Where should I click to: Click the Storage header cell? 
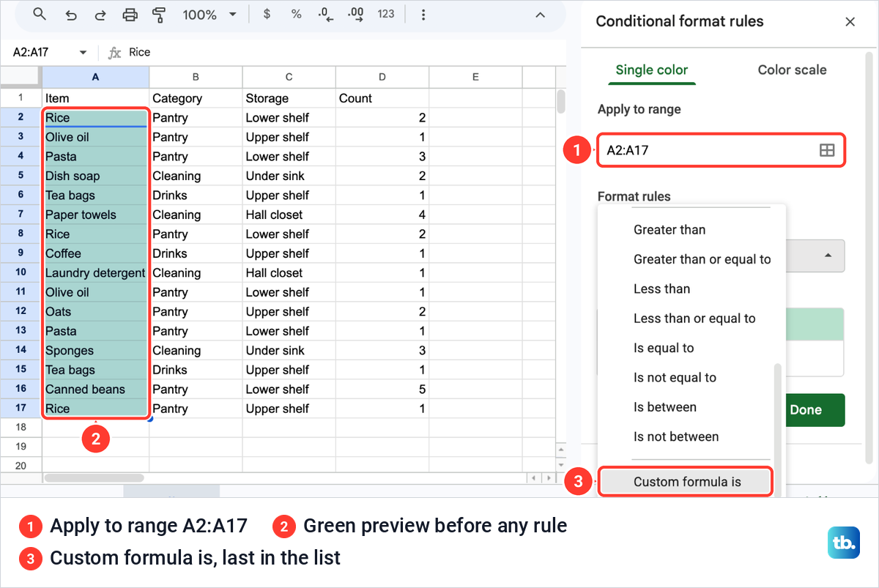pos(289,98)
